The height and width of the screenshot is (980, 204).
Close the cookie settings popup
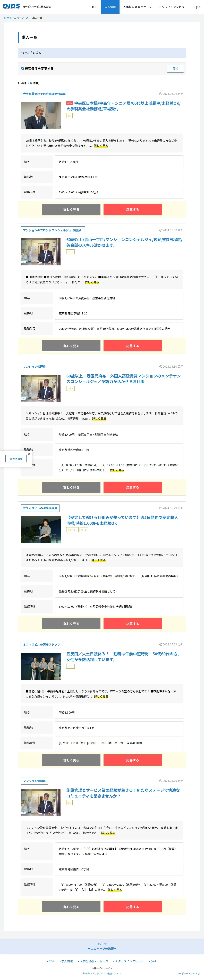(29, 454)
